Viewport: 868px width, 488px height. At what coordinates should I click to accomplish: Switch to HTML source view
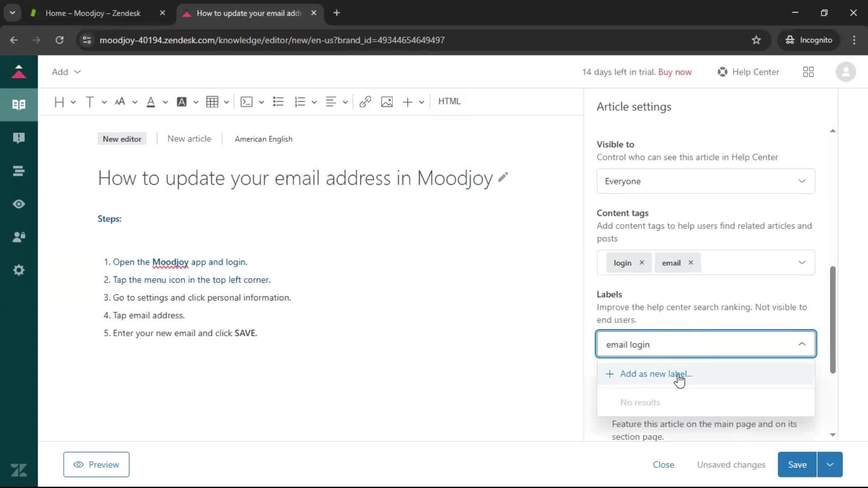coord(449,101)
